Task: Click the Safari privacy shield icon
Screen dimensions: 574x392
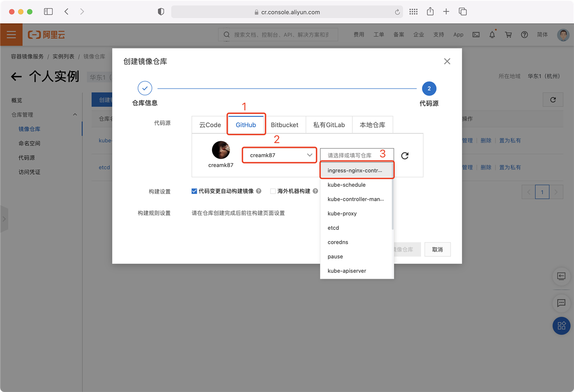Action: pos(161,12)
